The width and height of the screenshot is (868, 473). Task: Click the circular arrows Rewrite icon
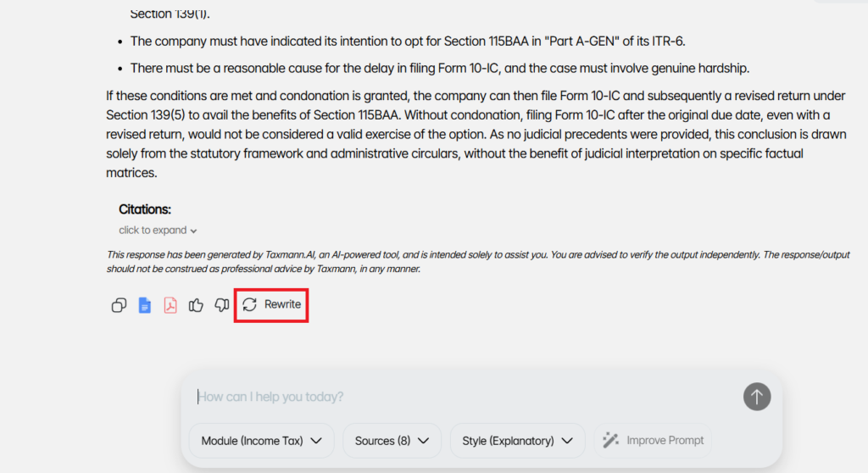point(249,304)
